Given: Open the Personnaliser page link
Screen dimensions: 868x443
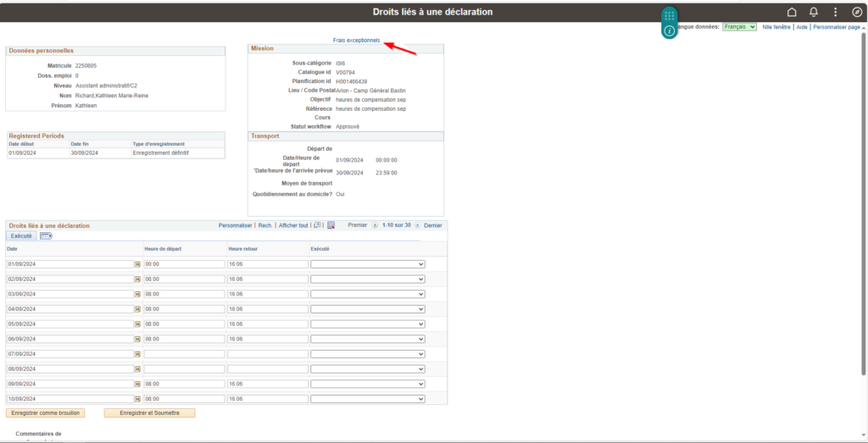Looking at the screenshot, I should pos(837,27).
